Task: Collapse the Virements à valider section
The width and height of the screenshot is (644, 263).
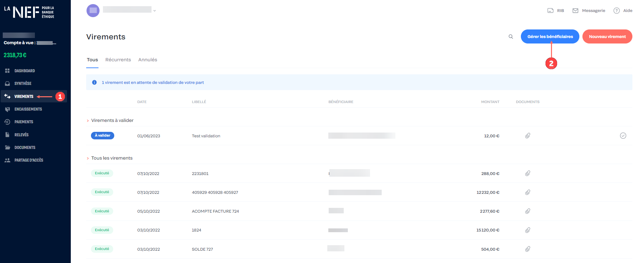Action: coord(88,121)
